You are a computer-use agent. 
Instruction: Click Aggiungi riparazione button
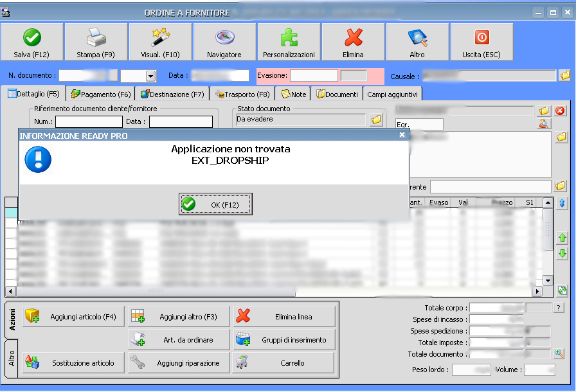(179, 362)
